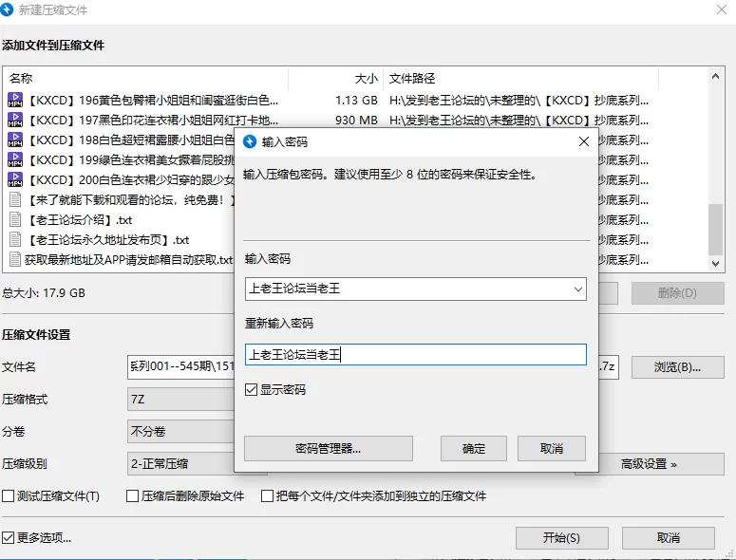Click text file icon for 来了就能下载和观看的论坛 file

(15, 200)
